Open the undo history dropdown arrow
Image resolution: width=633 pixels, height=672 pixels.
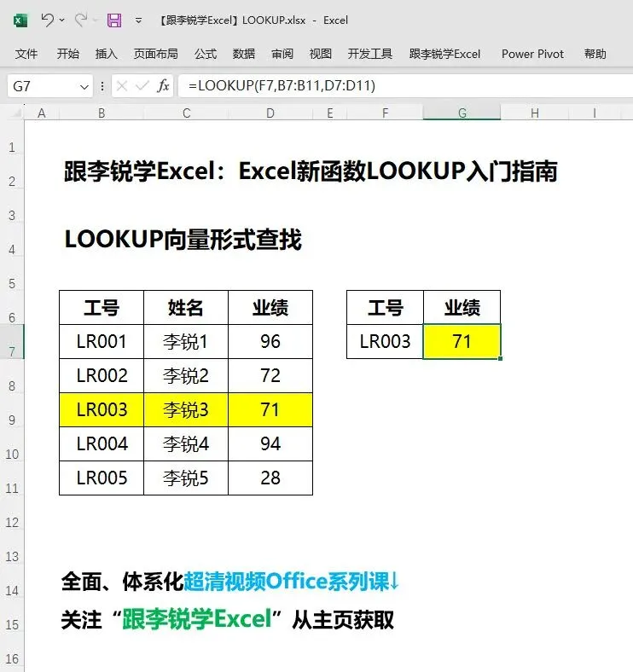[x=61, y=20]
